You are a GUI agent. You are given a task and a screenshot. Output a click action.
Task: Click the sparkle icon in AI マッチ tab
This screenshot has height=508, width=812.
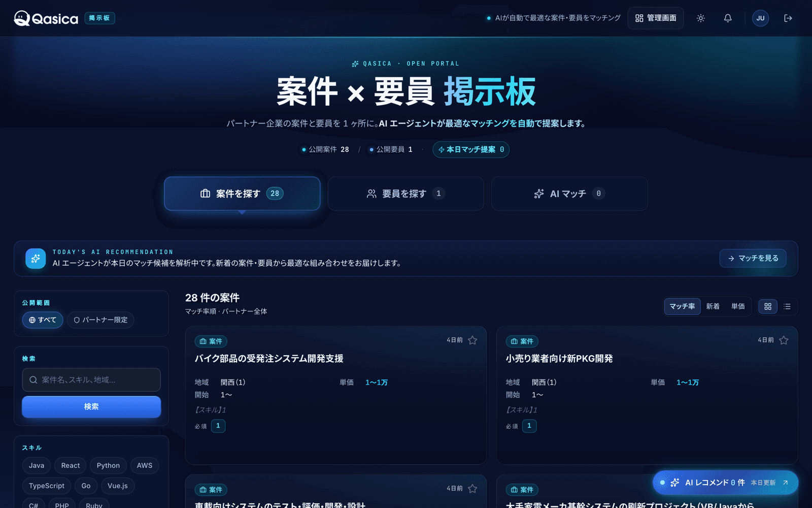pyautogui.click(x=539, y=194)
